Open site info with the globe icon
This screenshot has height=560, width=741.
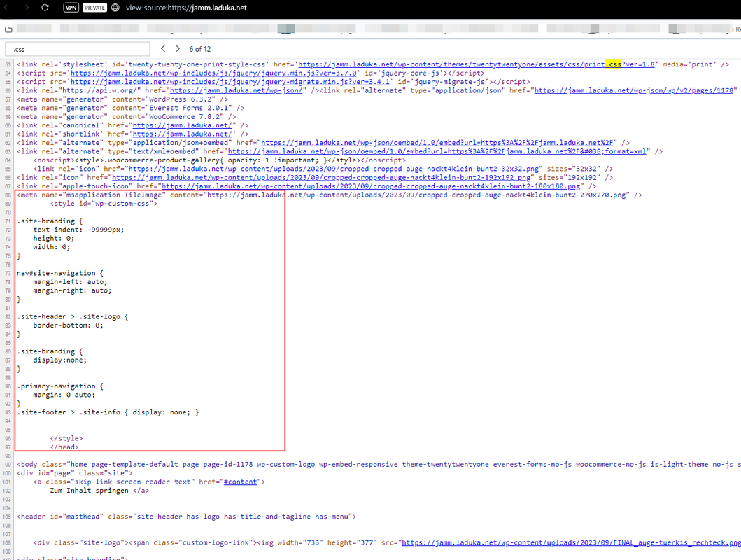point(115,8)
